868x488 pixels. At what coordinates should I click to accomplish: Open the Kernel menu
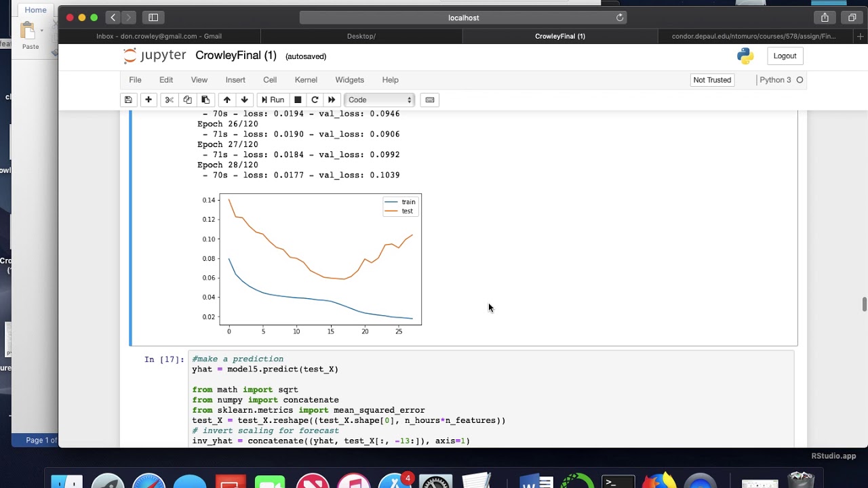click(306, 80)
